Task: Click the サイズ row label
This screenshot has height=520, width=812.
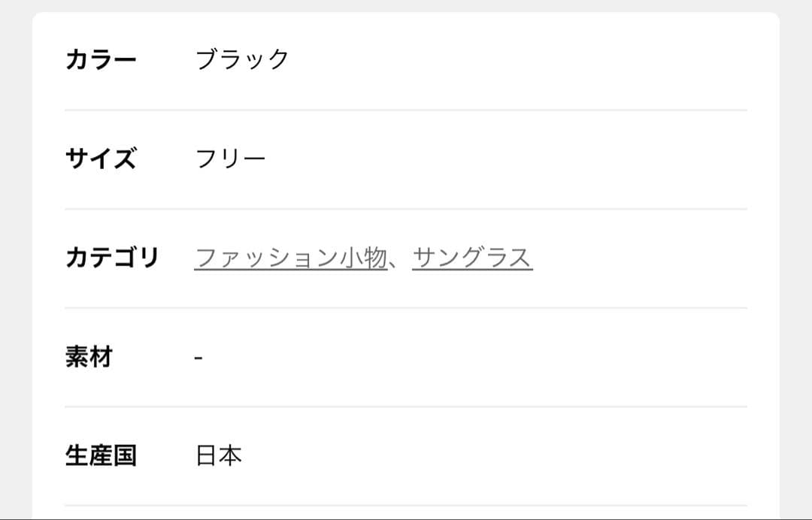Action: coord(101,159)
